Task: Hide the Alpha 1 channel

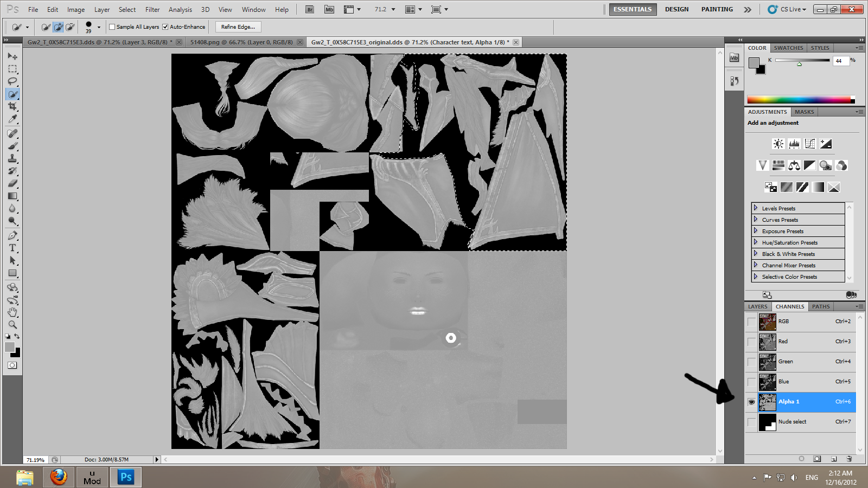Action: (x=751, y=402)
